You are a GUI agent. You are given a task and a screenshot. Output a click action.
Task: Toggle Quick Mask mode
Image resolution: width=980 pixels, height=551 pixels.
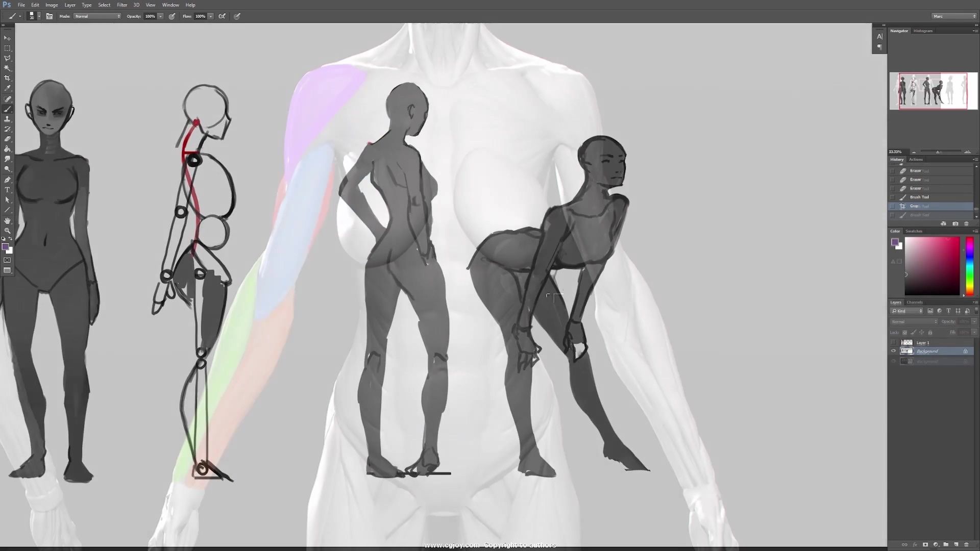(x=7, y=260)
